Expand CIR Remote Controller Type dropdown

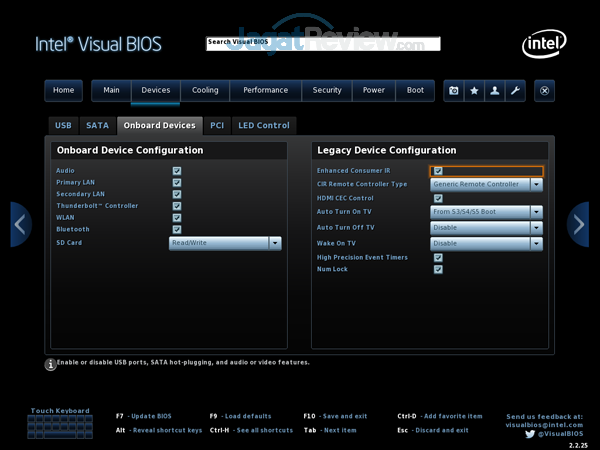coord(486,184)
